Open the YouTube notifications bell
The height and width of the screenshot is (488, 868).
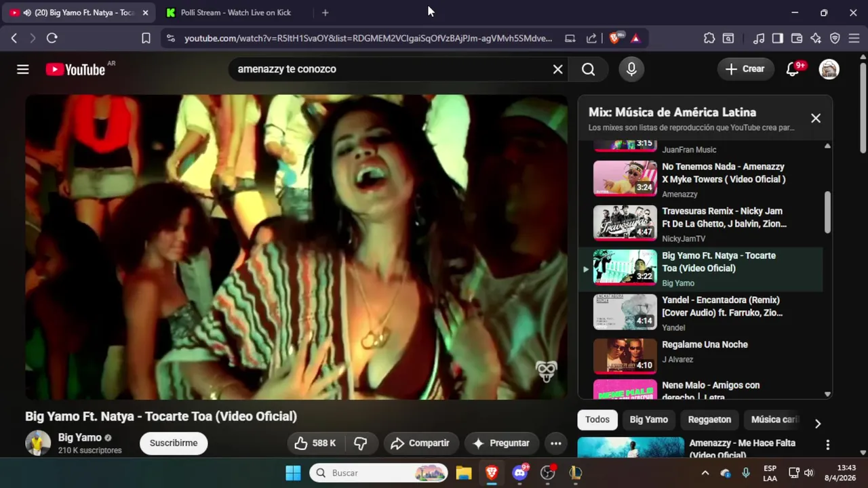[793, 69]
